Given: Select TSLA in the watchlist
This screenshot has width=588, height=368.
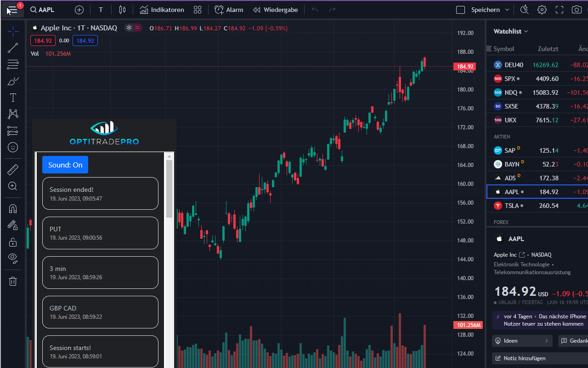Looking at the screenshot, I should [512, 206].
